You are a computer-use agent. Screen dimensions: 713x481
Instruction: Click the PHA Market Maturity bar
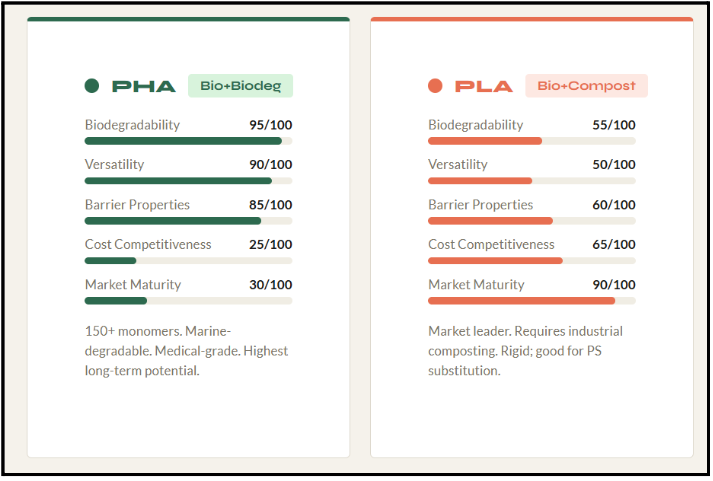pos(188,301)
